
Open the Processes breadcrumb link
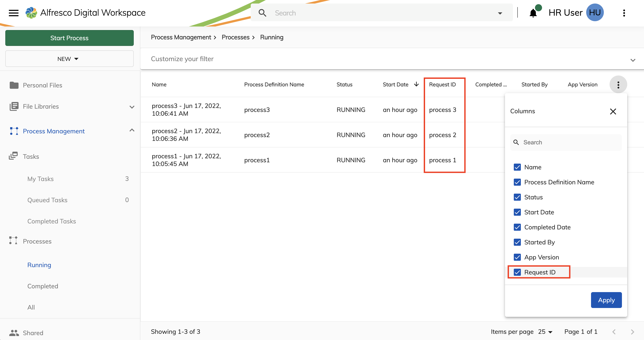click(x=235, y=37)
